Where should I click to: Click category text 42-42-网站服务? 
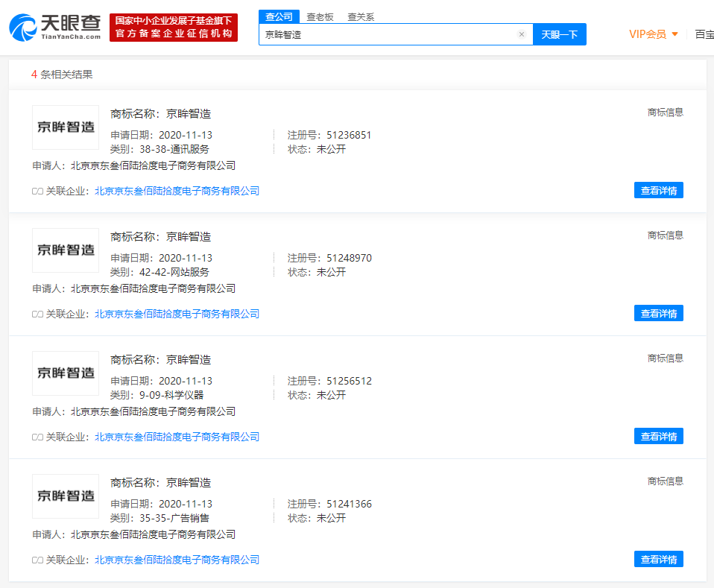[x=174, y=272]
